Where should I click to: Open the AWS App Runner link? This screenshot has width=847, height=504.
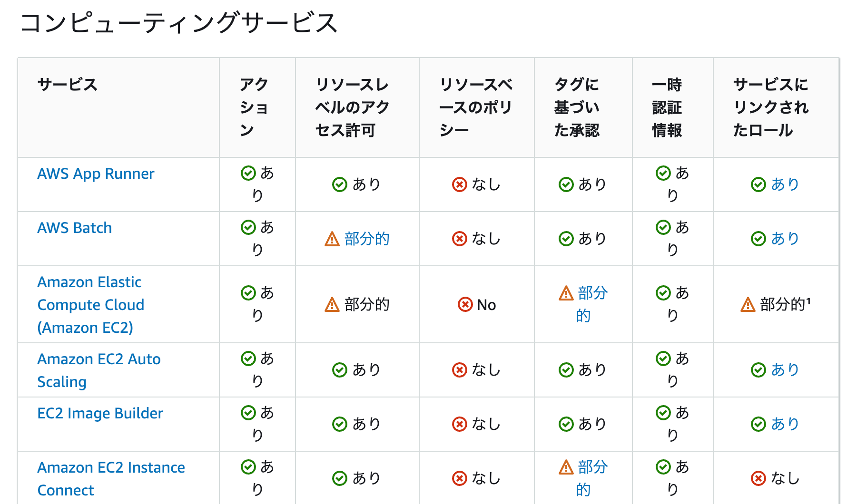pos(96,174)
